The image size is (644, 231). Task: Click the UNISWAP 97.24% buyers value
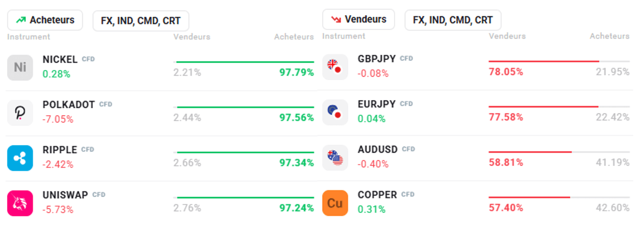pyautogui.click(x=296, y=208)
